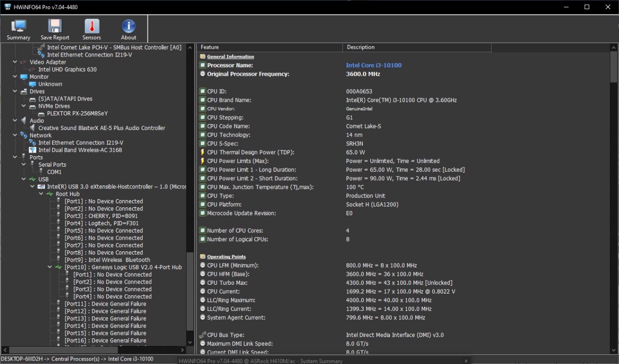The image size is (619, 364).
Task: Click the Root Hub USB icon
Action: (x=50, y=194)
